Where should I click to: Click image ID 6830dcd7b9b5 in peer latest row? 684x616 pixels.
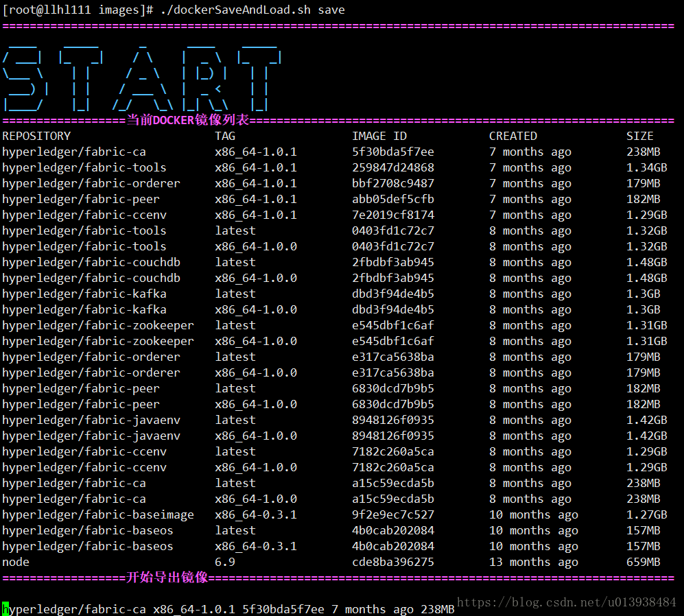click(392, 388)
